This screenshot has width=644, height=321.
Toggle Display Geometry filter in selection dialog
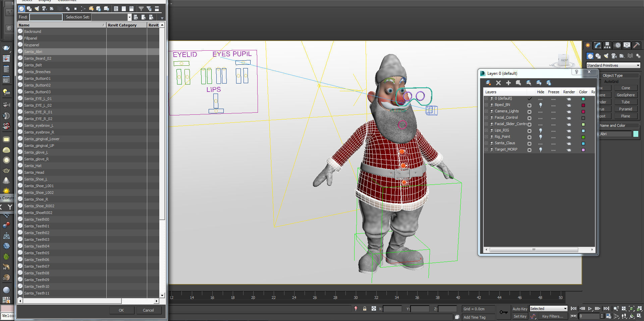point(21,9)
